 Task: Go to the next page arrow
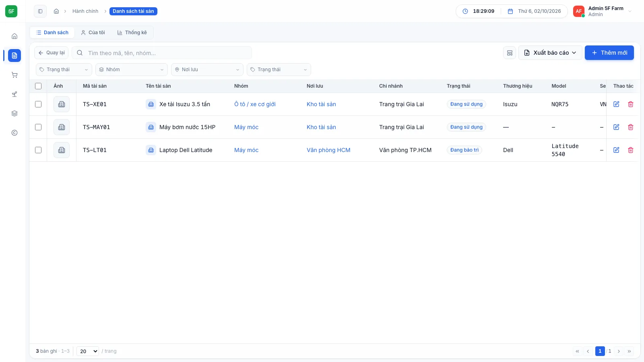click(x=619, y=351)
